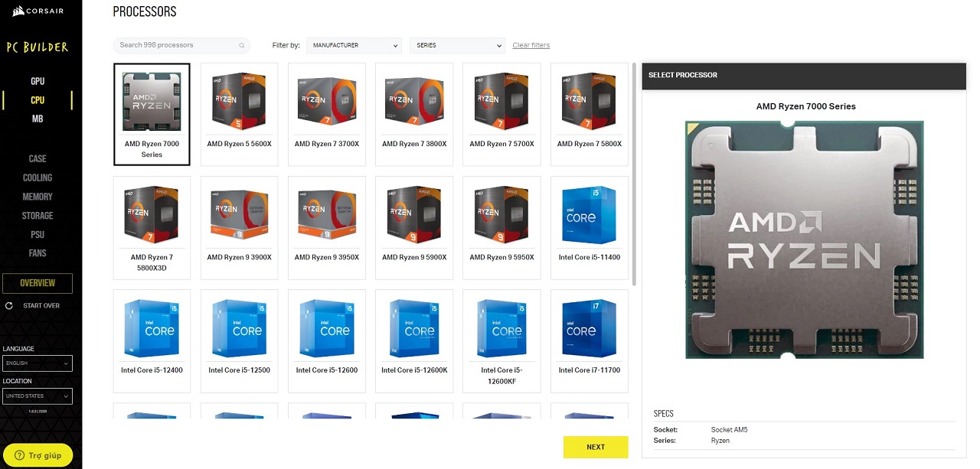Choose the Intel Core i7-11700 processor
980x469 pixels.
[590, 340]
